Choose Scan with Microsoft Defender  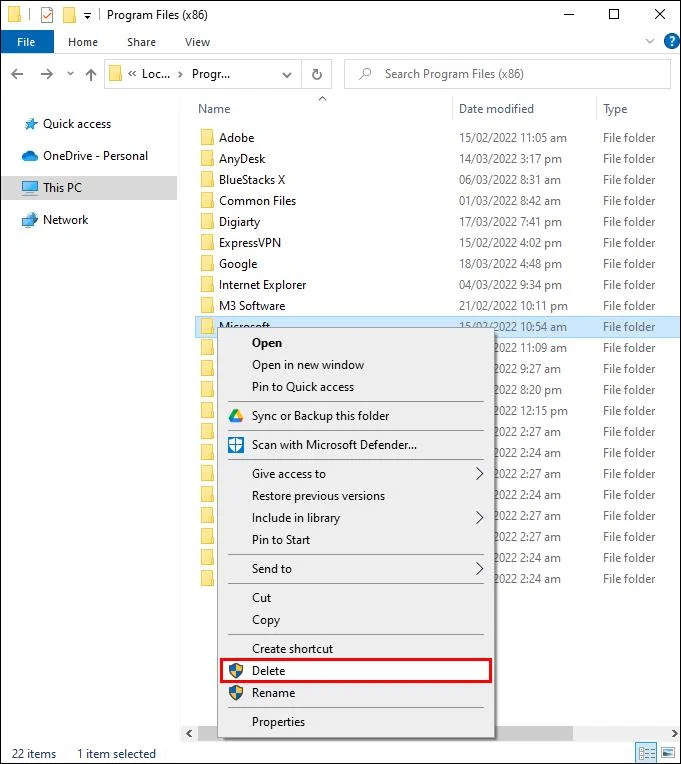click(x=356, y=445)
